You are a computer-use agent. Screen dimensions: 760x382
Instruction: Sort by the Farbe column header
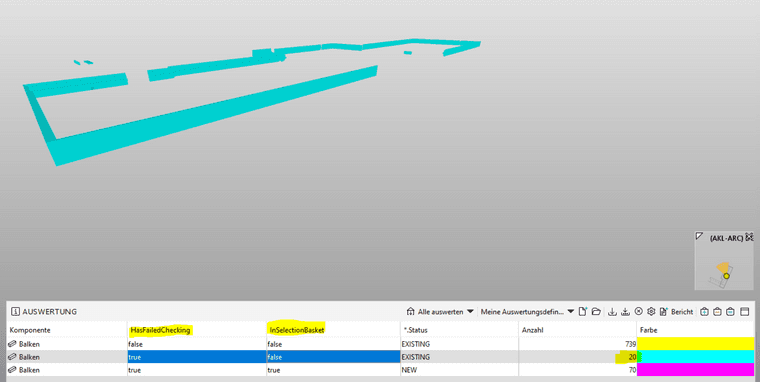[x=695, y=330]
